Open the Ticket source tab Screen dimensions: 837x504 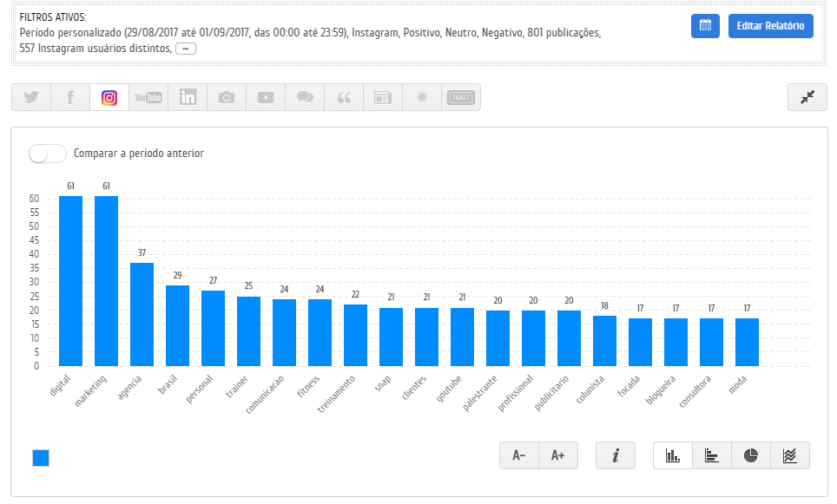pyautogui.click(x=461, y=97)
